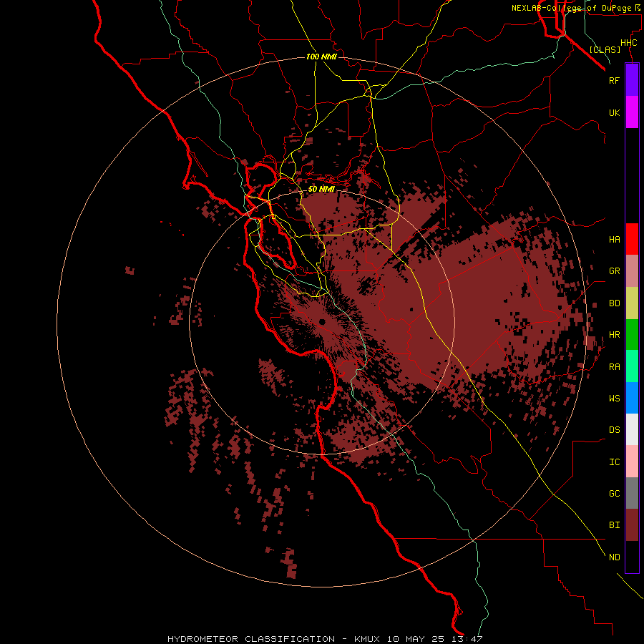Click the 'BD' legend label

click(x=614, y=303)
